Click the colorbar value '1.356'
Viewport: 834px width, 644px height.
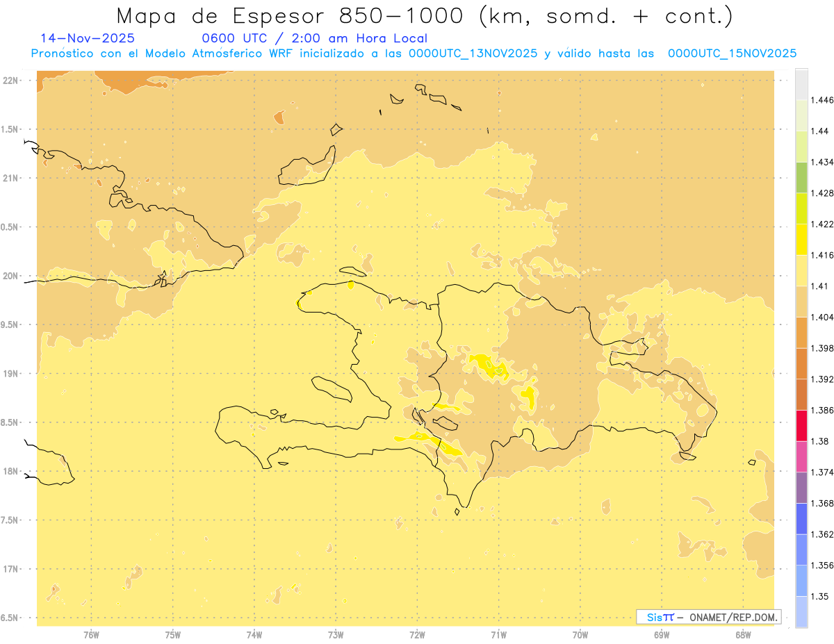(x=824, y=565)
